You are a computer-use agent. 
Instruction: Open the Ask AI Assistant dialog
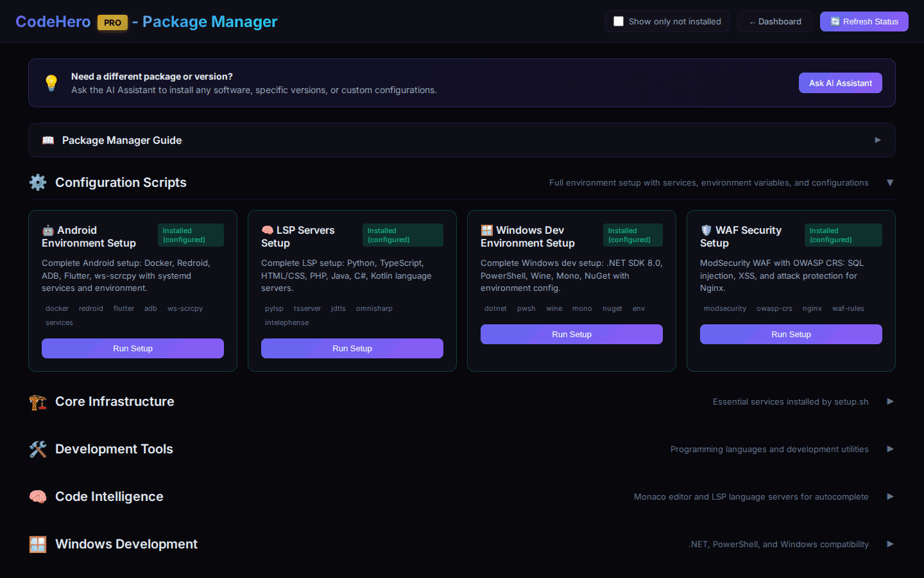(x=840, y=83)
